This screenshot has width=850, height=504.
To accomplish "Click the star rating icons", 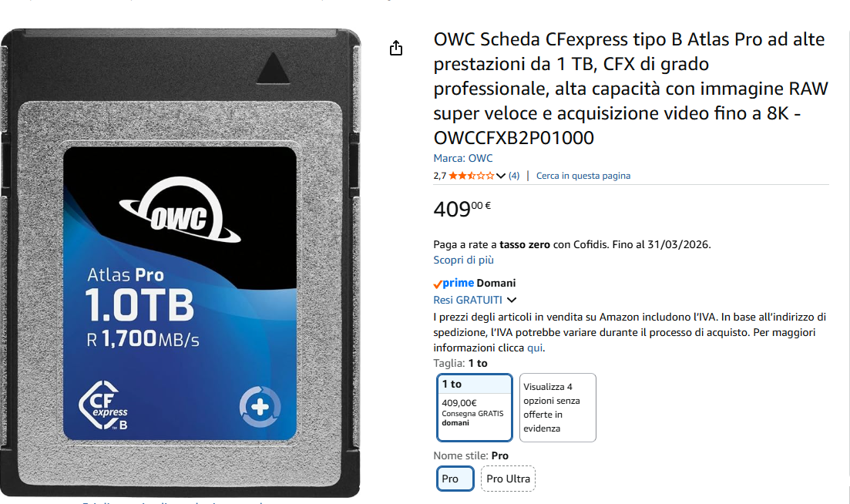I will pos(472,176).
